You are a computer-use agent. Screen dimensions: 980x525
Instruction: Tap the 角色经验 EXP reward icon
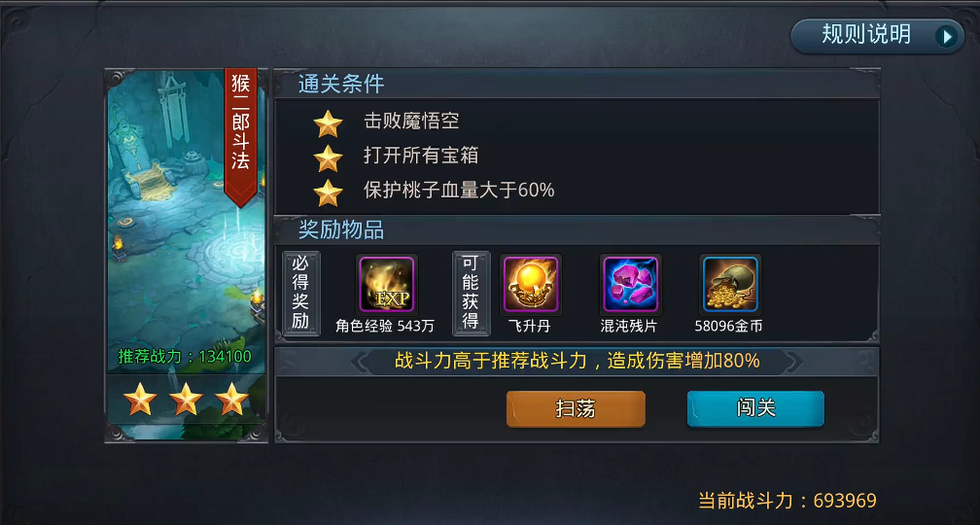click(x=386, y=284)
